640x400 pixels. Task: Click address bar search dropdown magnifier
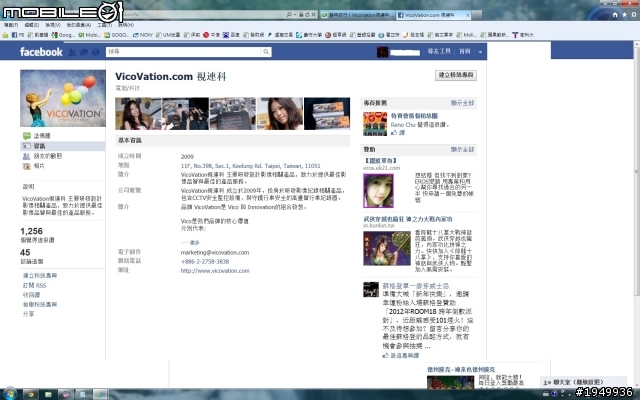(x=289, y=15)
